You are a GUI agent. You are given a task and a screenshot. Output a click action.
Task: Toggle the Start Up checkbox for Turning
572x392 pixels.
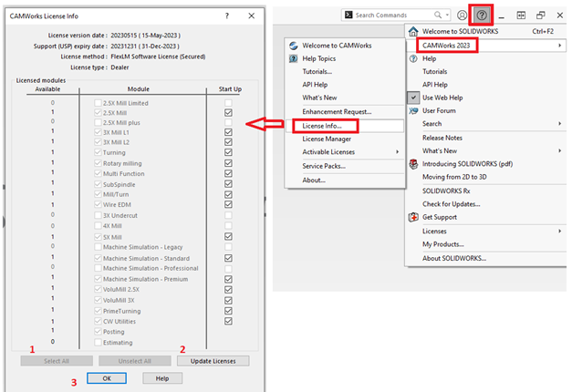click(228, 152)
